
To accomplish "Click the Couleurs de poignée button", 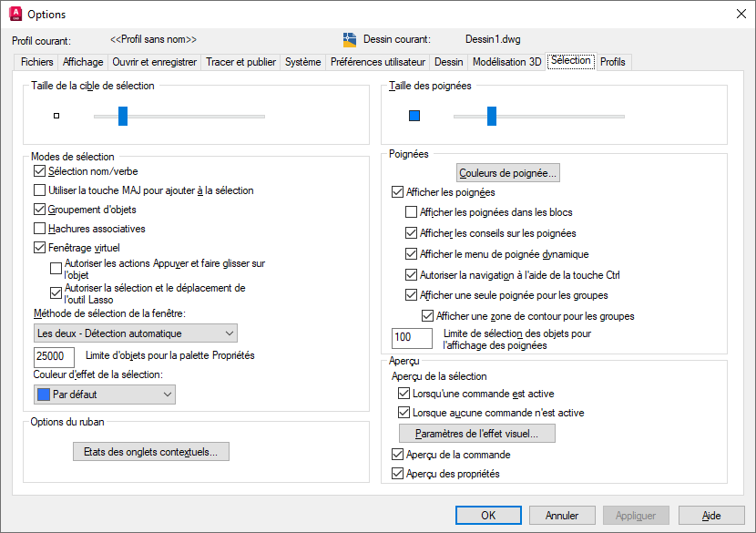I will (508, 173).
